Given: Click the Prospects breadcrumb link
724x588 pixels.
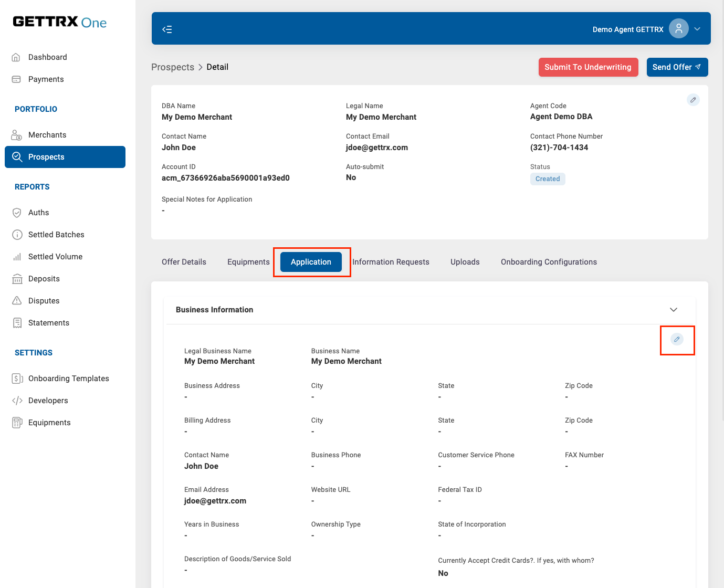Looking at the screenshot, I should [x=173, y=67].
